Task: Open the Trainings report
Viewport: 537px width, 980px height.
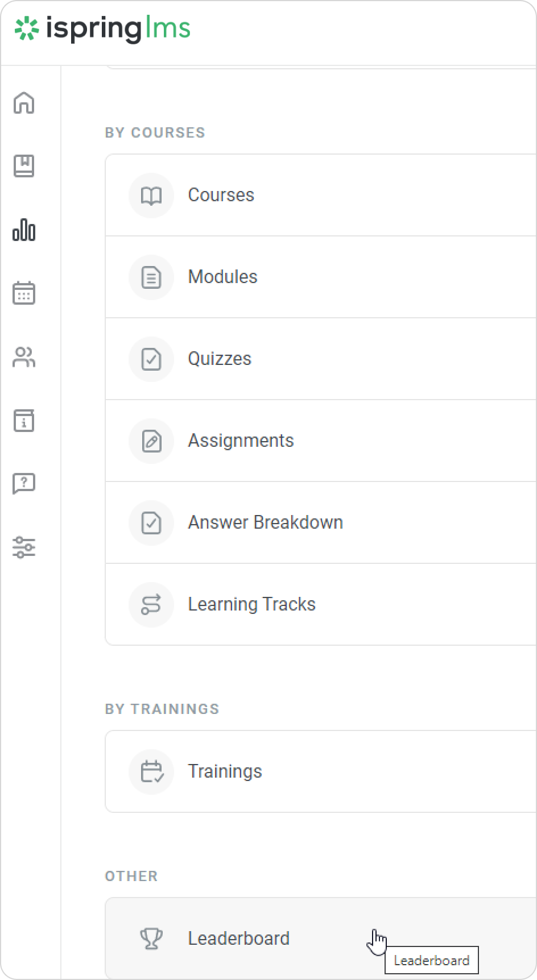Action: point(225,771)
